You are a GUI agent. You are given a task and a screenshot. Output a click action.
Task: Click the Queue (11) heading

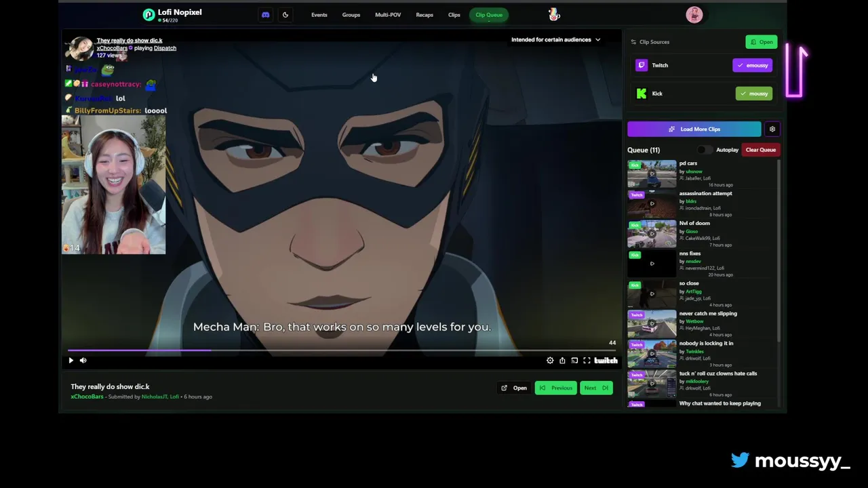(x=644, y=150)
